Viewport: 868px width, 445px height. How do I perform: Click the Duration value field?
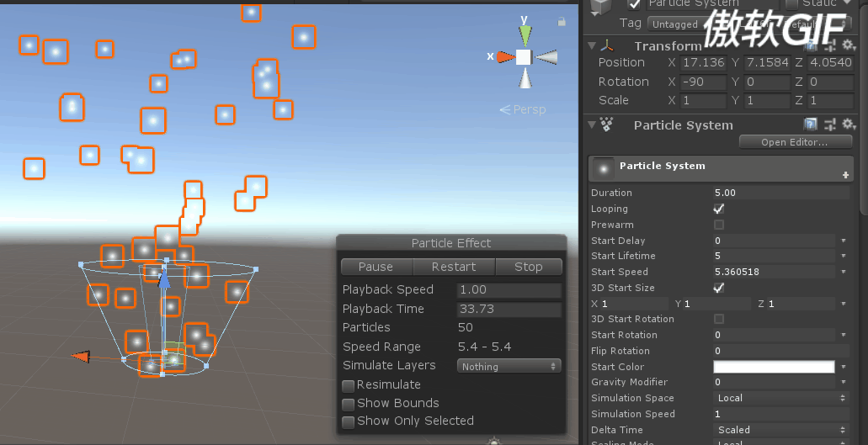(781, 193)
